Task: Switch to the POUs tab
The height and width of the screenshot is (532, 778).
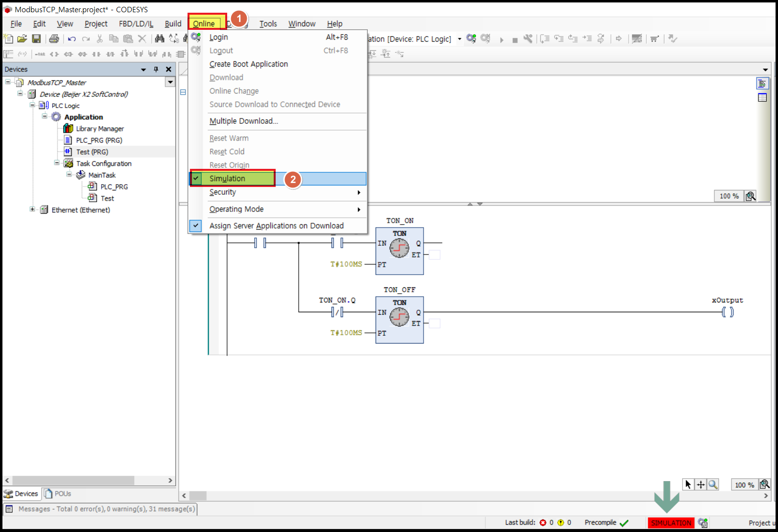Action: 58,493
